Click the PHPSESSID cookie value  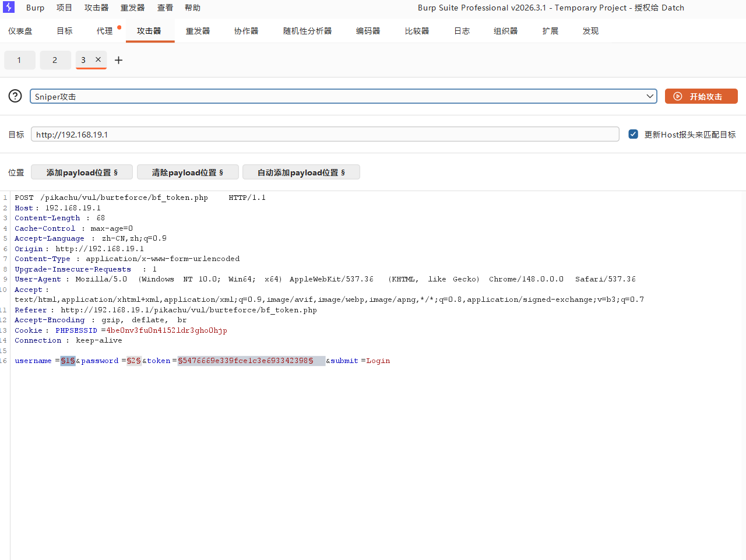click(167, 330)
